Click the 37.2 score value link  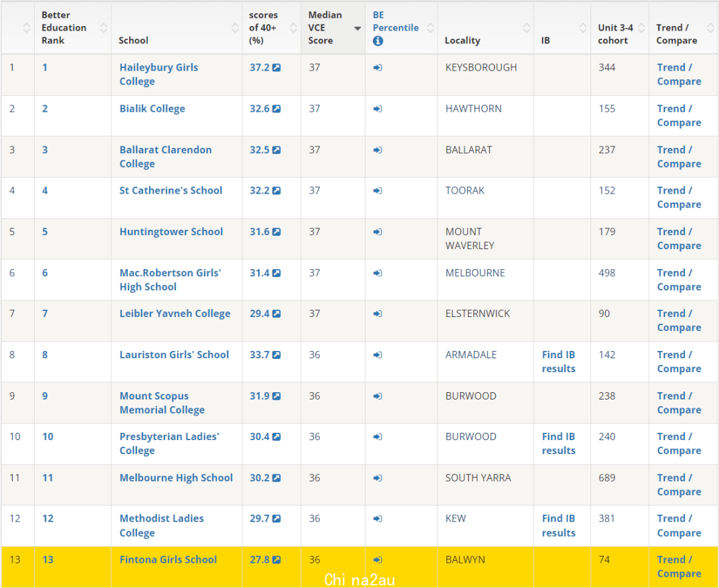pyautogui.click(x=260, y=67)
